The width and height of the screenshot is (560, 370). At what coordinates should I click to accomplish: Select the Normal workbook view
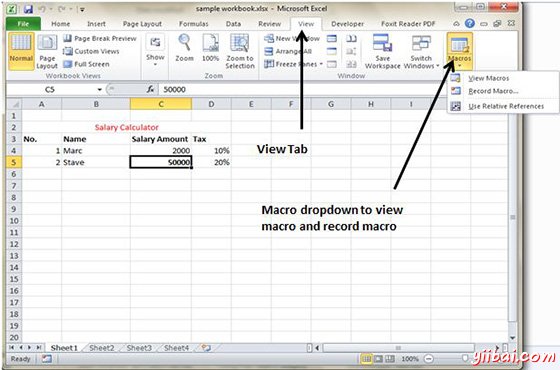[x=21, y=51]
